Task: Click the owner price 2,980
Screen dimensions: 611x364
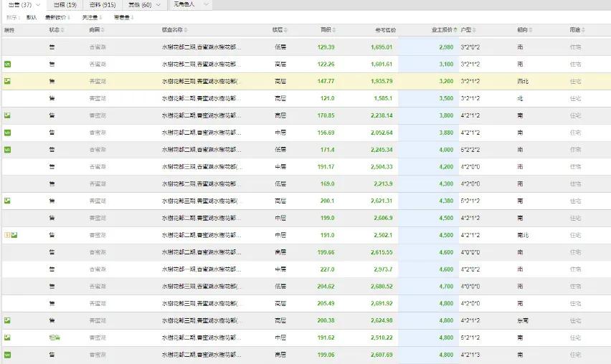Action: [446, 47]
